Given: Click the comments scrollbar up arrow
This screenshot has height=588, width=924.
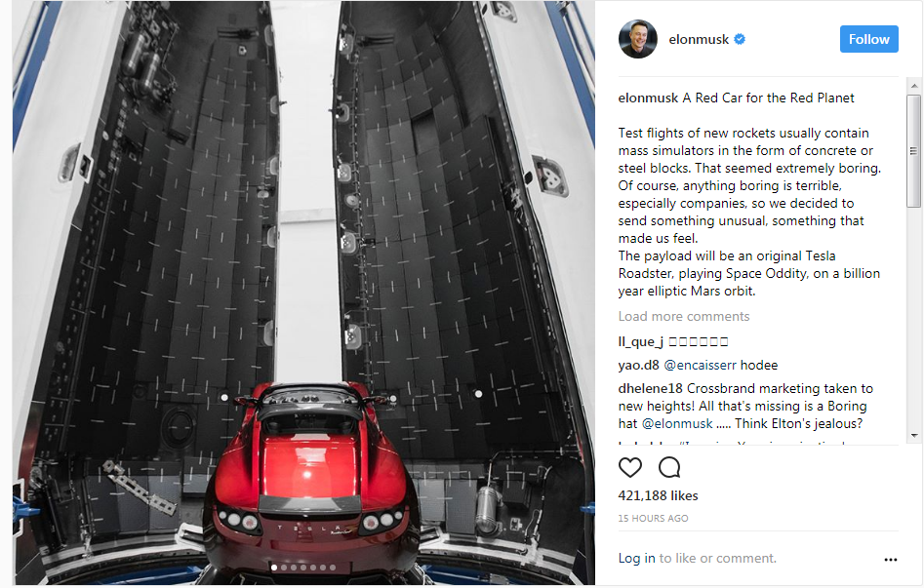Looking at the screenshot, I should tap(914, 86).
